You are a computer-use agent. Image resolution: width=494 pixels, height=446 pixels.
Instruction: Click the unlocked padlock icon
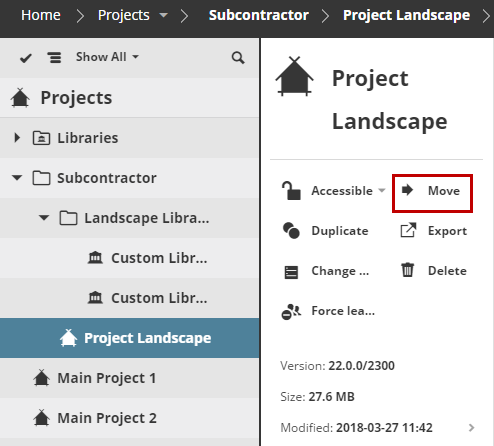[x=291, y=190]
